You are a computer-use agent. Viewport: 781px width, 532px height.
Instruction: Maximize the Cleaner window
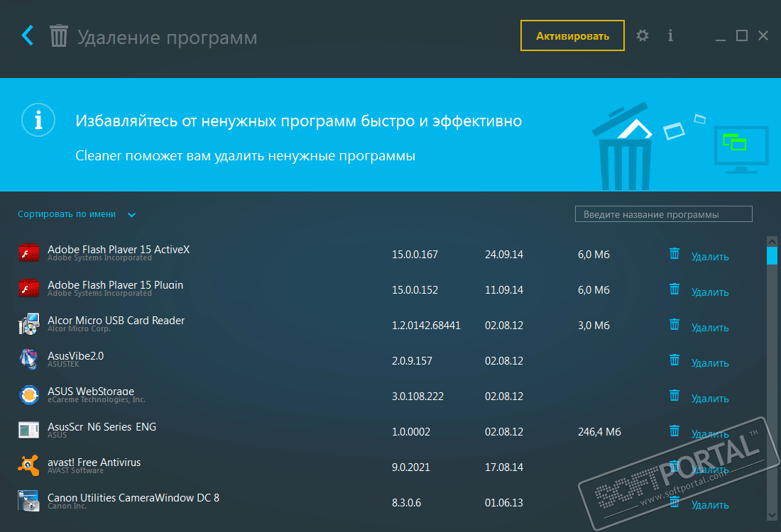(742, 35)
